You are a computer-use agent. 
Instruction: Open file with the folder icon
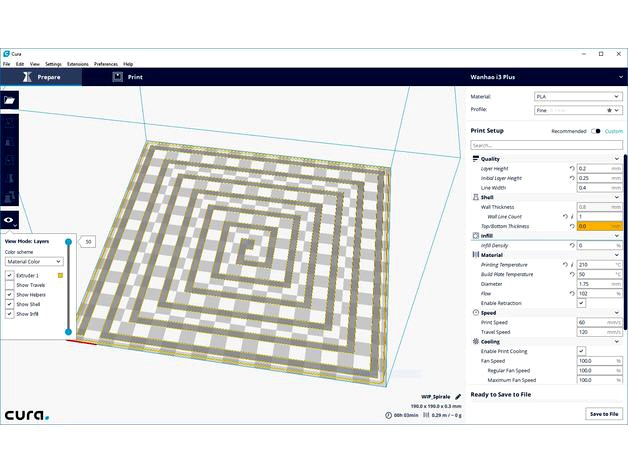(x=9, y=100)
